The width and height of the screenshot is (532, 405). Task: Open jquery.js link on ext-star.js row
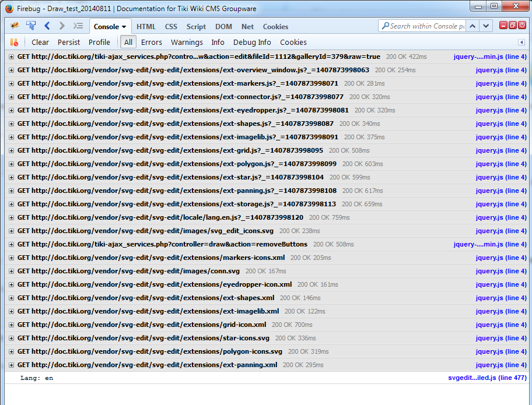pos(501,177)
